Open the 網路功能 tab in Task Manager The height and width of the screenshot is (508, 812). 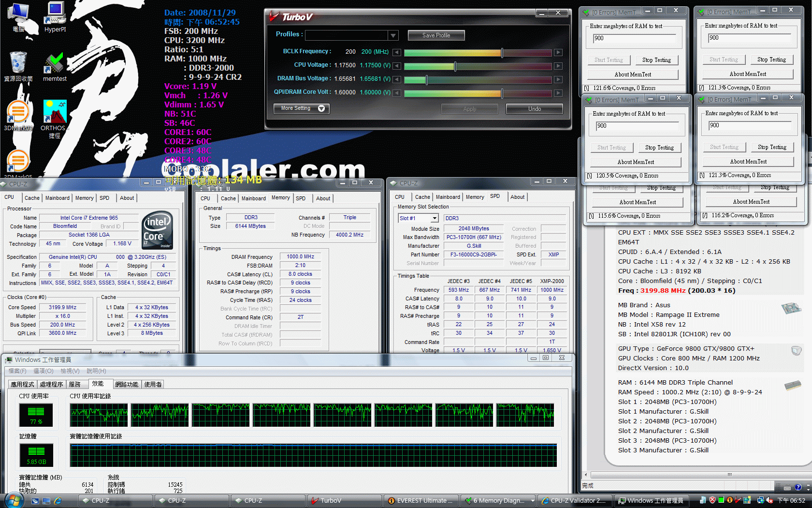pos(127,384)
